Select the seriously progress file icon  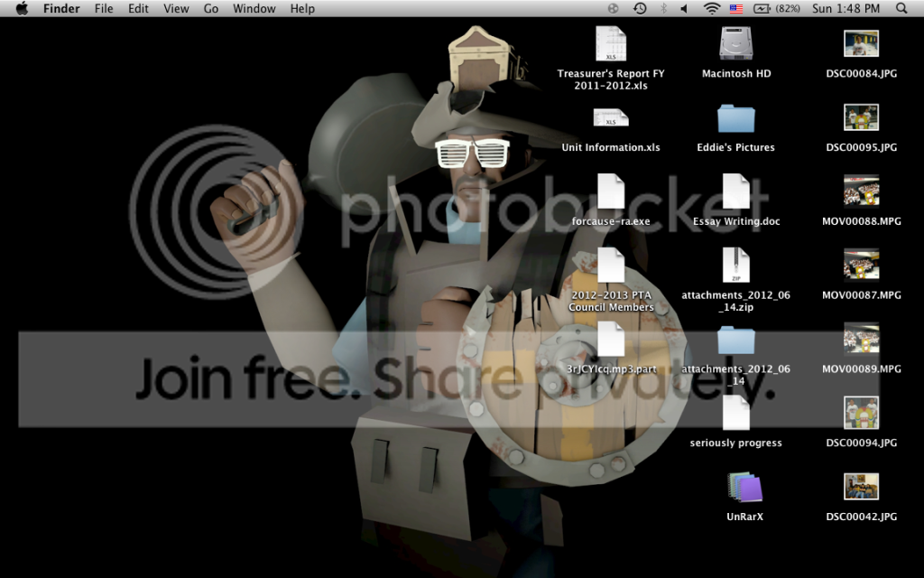pyautogui.click(x=736, y=413)
